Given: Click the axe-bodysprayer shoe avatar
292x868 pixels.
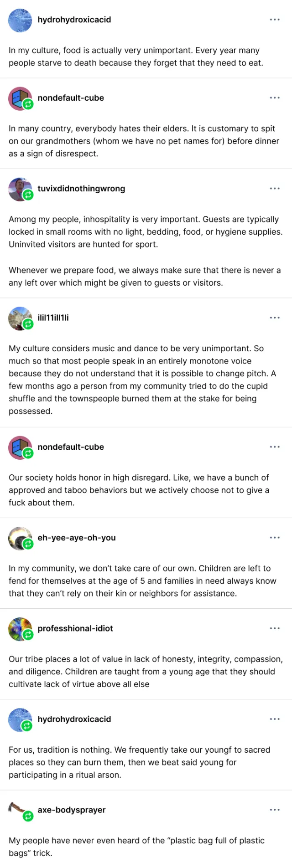Looking at the screenshot, I should click(x=18, y=808).
